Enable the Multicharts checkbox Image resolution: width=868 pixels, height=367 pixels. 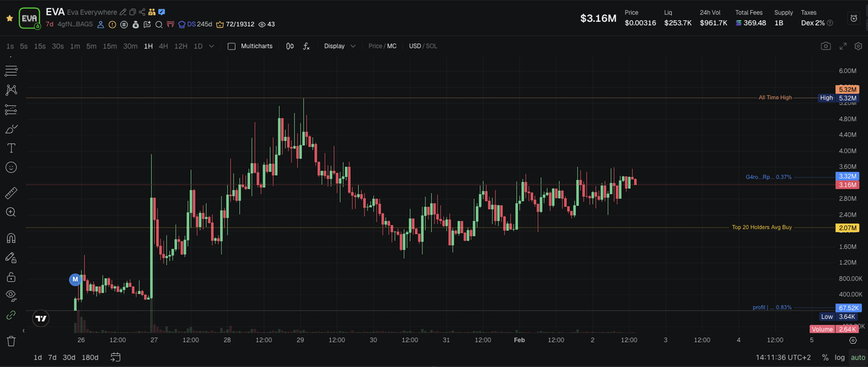(231, 46)
